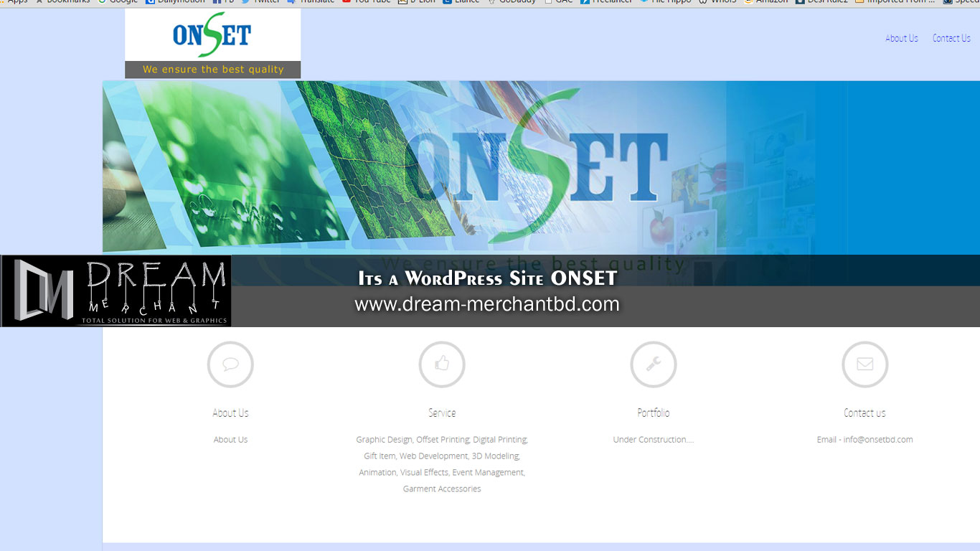Click the Its a WordPress Site ONSET caption
980x551 pixels.
[x=488, y=278]
